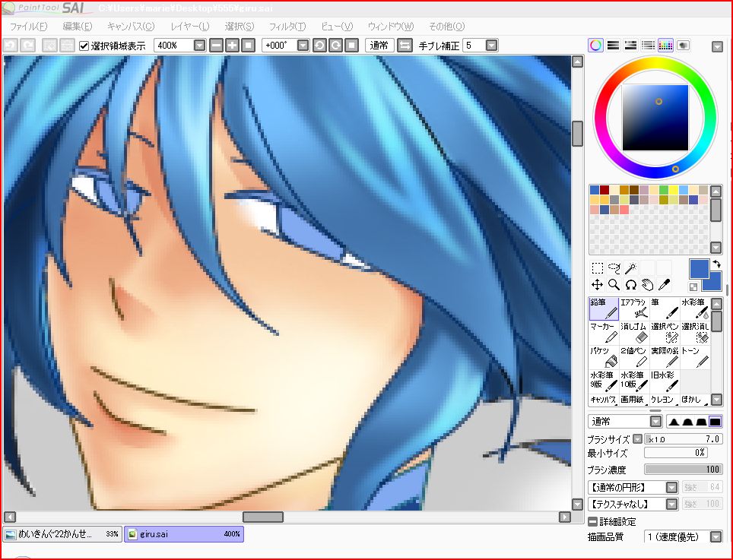Toggle 選択領域表示 checkbox
The image size is (733, 560).
point(84,46)
